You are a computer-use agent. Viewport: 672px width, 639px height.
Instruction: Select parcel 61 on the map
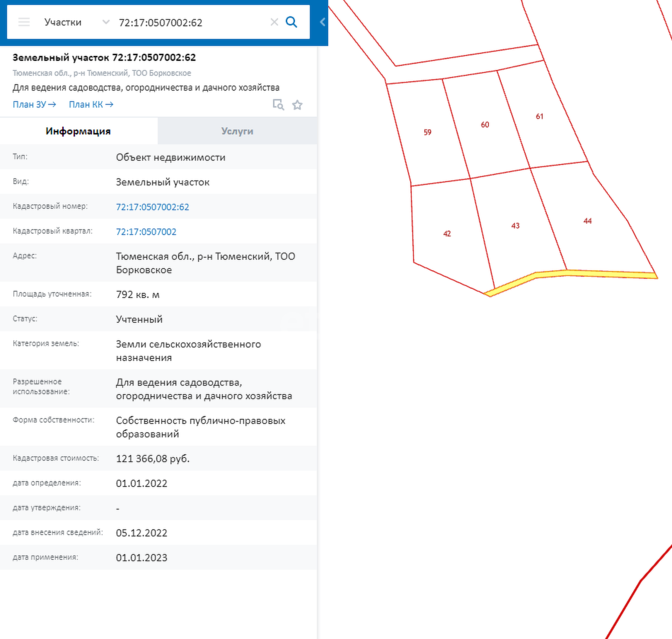[x=539, y=117]
